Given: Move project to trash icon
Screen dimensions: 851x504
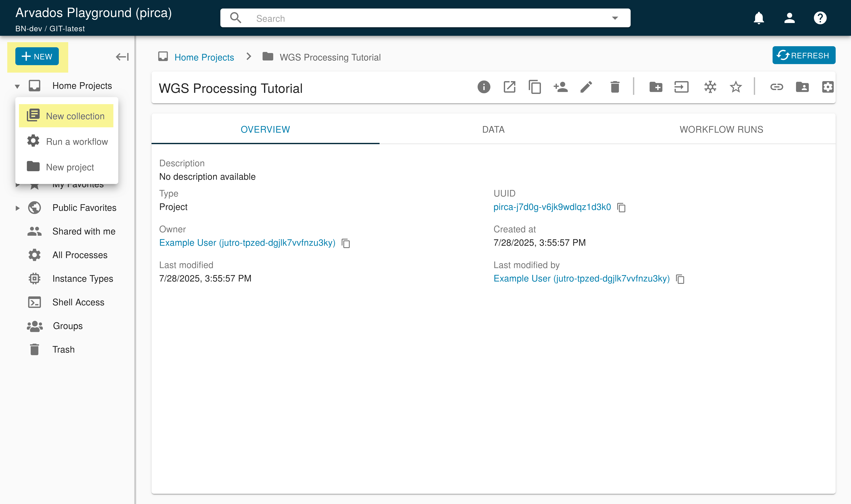Looking at the screenshot, I should [x=615, y=87].
